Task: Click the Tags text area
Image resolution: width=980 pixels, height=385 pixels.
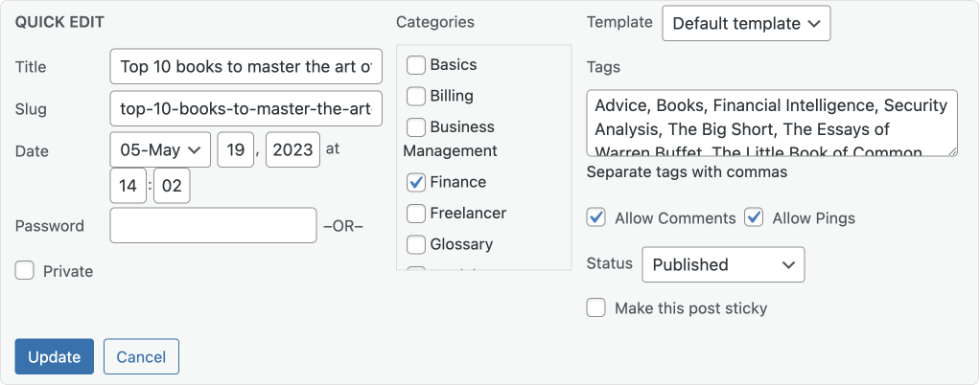Action: (x=772, y=123)
